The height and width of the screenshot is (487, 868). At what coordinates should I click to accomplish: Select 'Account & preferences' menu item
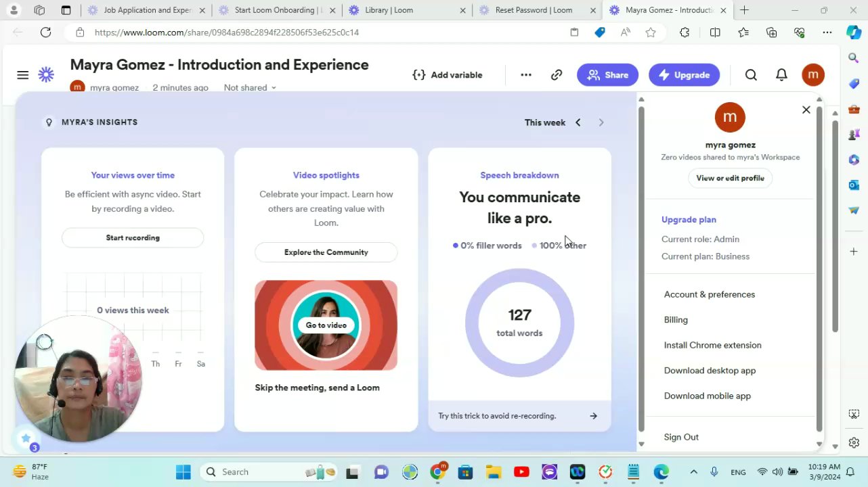[710, 294]
